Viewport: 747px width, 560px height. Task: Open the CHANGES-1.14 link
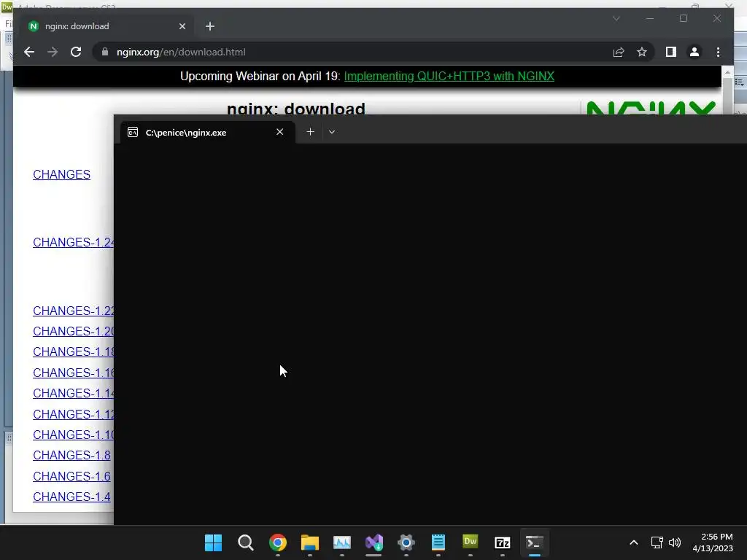pyautogui.click(x=74, y=393)
